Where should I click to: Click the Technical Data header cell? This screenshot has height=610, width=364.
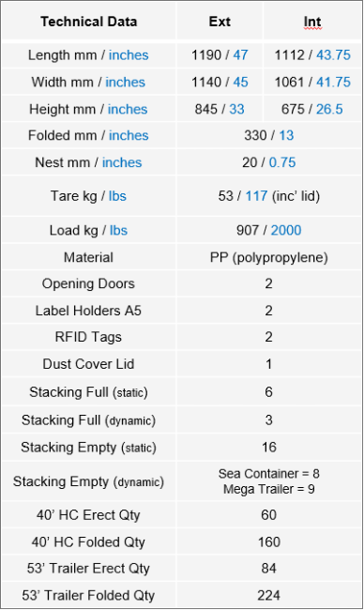point(89,22)
